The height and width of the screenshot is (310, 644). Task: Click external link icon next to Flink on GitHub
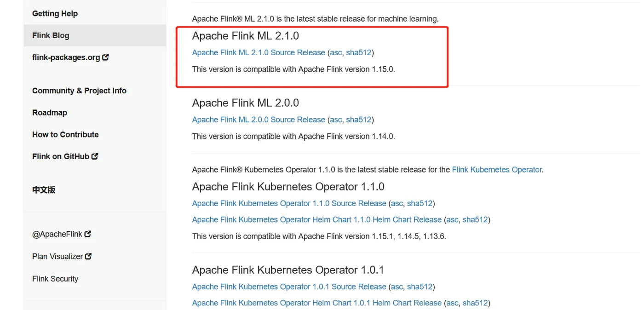[95, 156]
